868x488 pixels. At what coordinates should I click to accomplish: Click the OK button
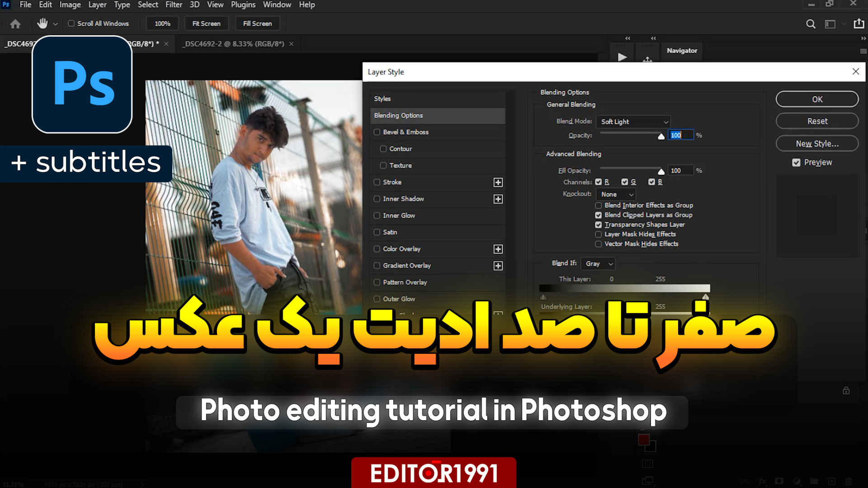pos(817,99)
